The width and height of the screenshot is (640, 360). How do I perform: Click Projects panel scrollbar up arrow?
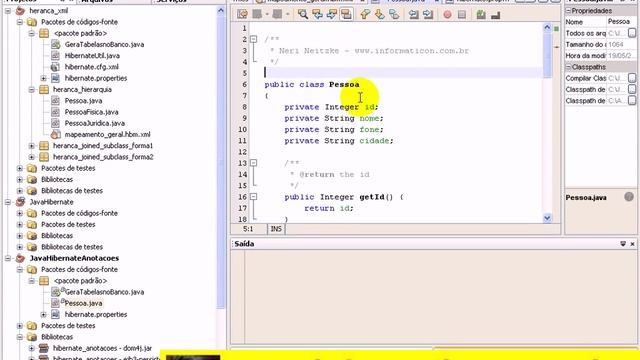[x=221, y=11]
